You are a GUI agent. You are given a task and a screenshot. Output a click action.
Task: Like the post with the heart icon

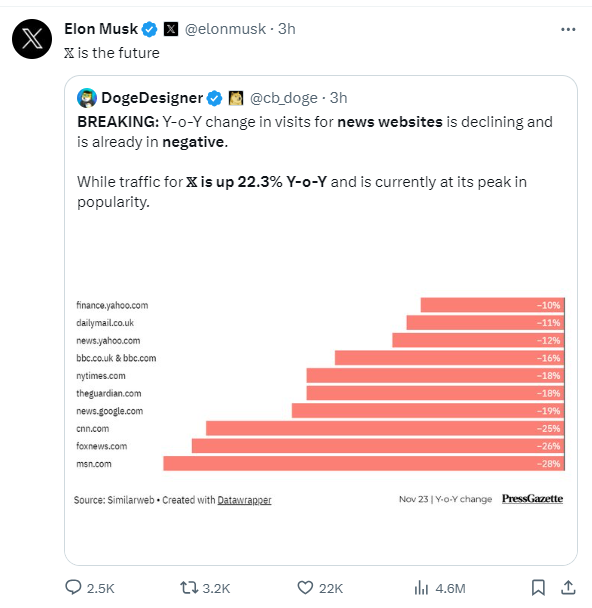305,588
